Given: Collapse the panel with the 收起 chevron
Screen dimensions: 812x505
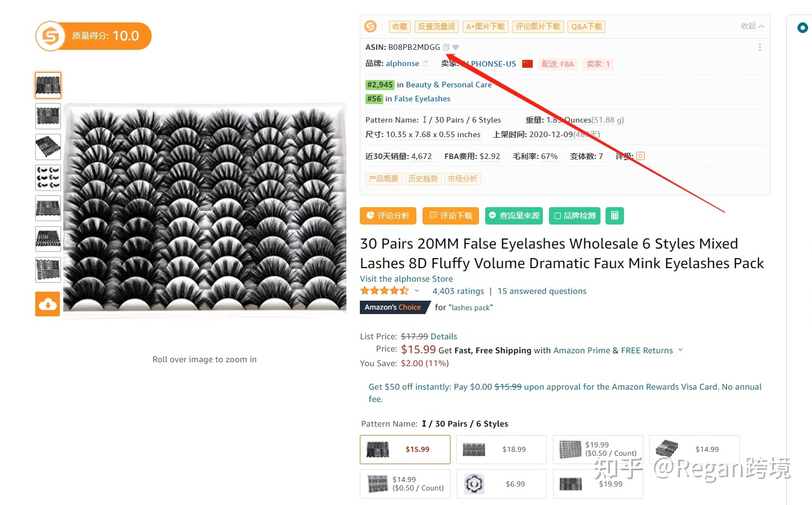Looking at the screenshot, I should point(752,26).
